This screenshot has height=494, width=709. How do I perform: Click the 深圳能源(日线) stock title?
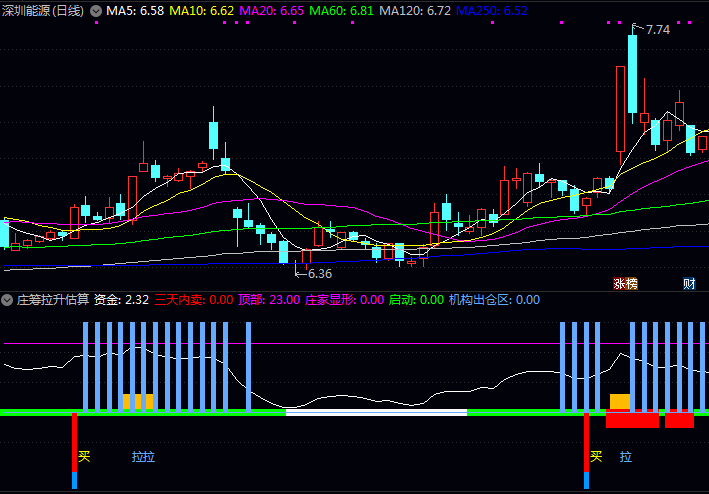(x=44, y=10)
